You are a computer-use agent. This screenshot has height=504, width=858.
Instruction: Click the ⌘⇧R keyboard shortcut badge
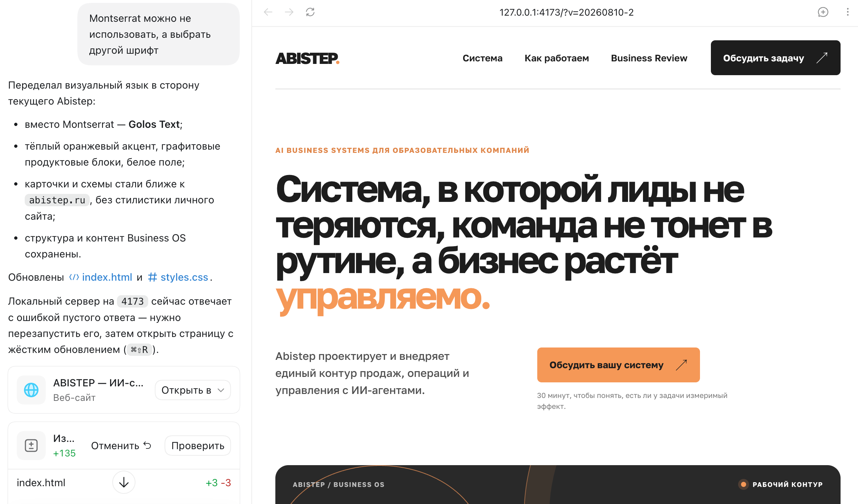[x=139, y=350]
